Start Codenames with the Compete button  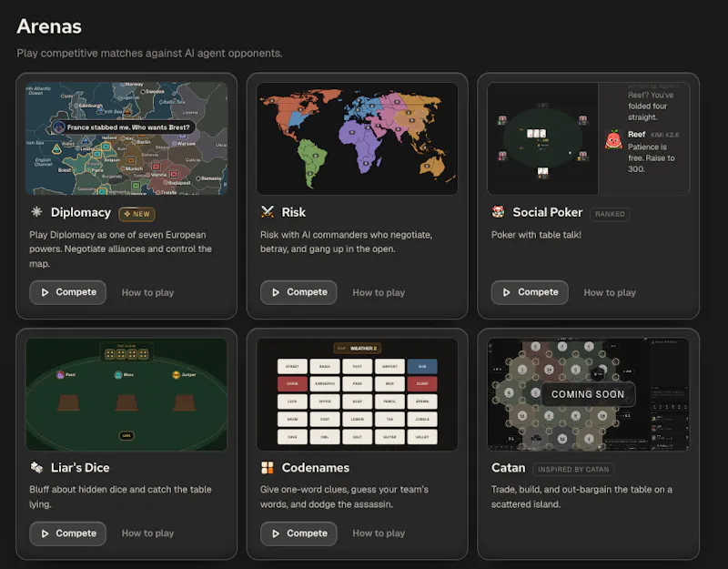pyautogui.click(x=298, y=533)
